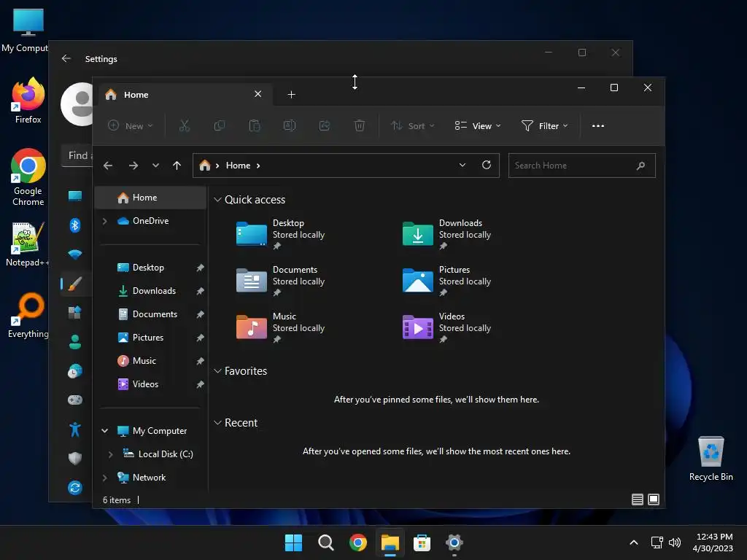Collapse the Recent section

point(217,422)
